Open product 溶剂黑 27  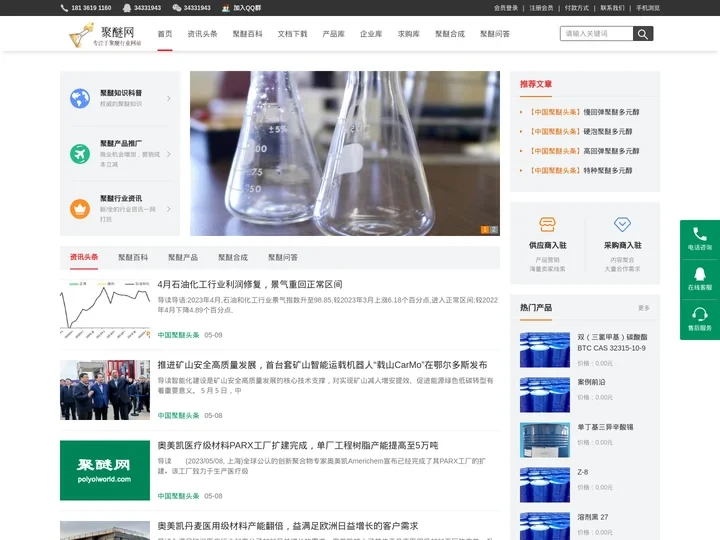click(x=593, y=517)
